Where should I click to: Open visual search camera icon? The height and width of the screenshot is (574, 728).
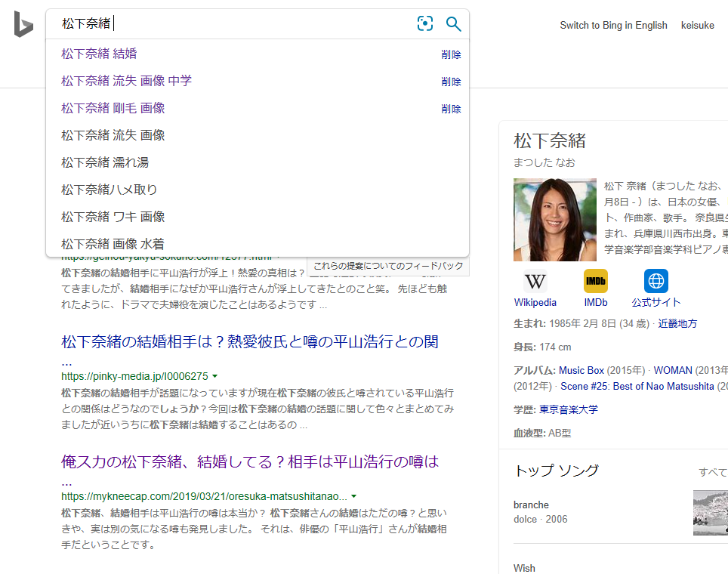(425, 23)
